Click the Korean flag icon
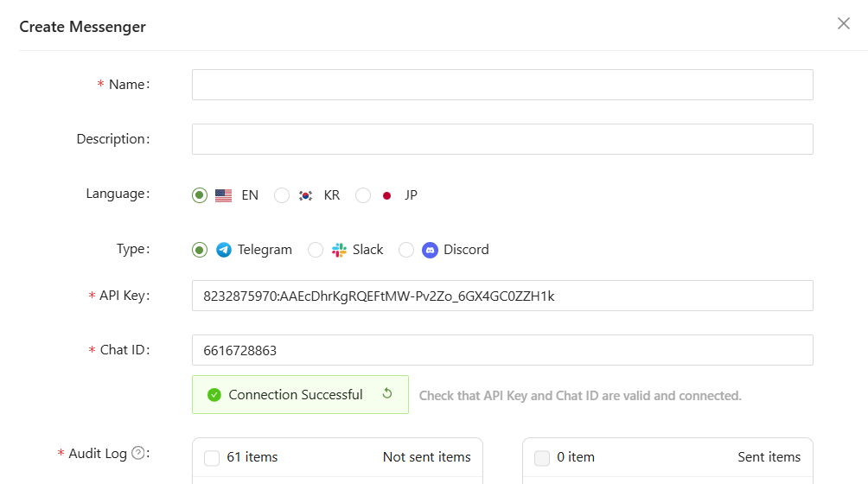 (305, 195)
